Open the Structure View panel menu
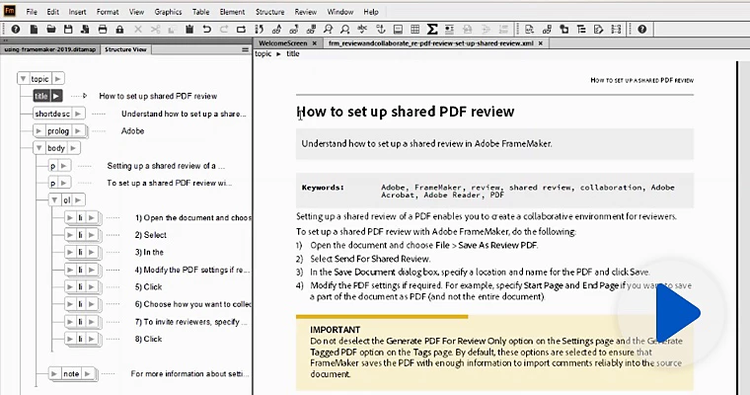 (245, 50)
